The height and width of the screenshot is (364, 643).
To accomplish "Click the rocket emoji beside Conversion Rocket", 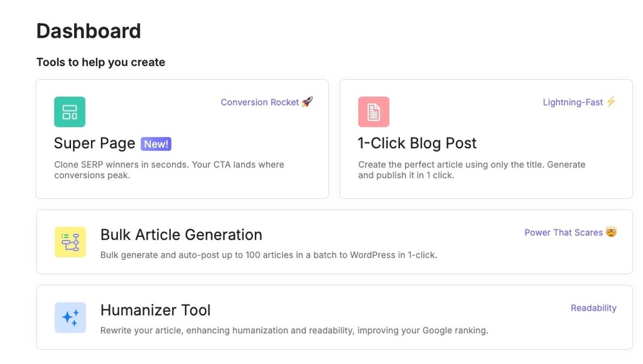I will click(x=307, y=102).
